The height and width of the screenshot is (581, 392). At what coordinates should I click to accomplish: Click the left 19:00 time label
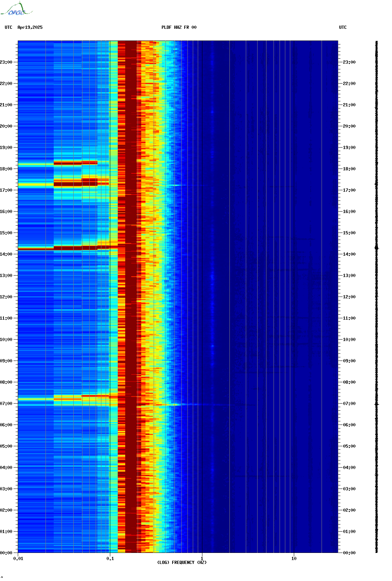tap(6, 148)
